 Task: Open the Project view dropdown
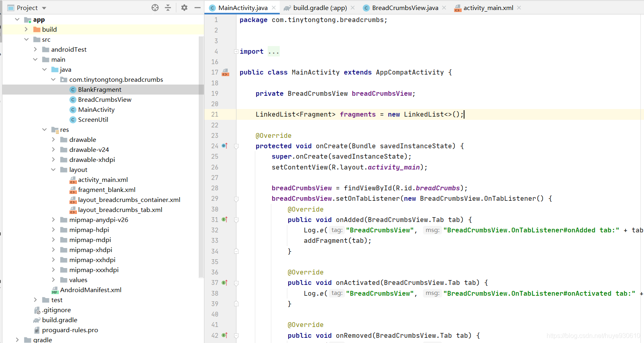[x=44, y=8]
